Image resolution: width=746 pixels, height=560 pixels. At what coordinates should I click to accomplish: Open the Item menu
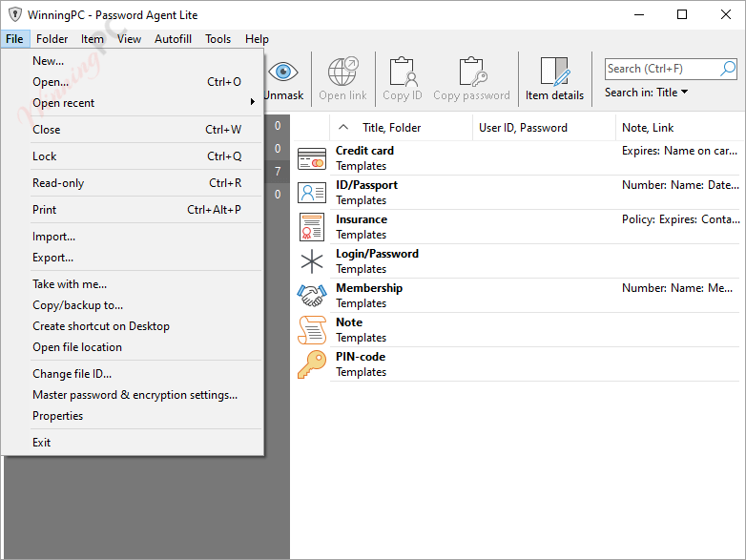pyautogui.click(x=92, y=39)
